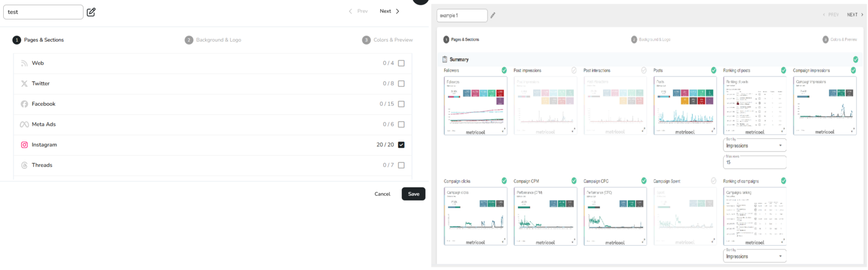
Task: Check the Facebook checkbox
Action: point(401,104)
